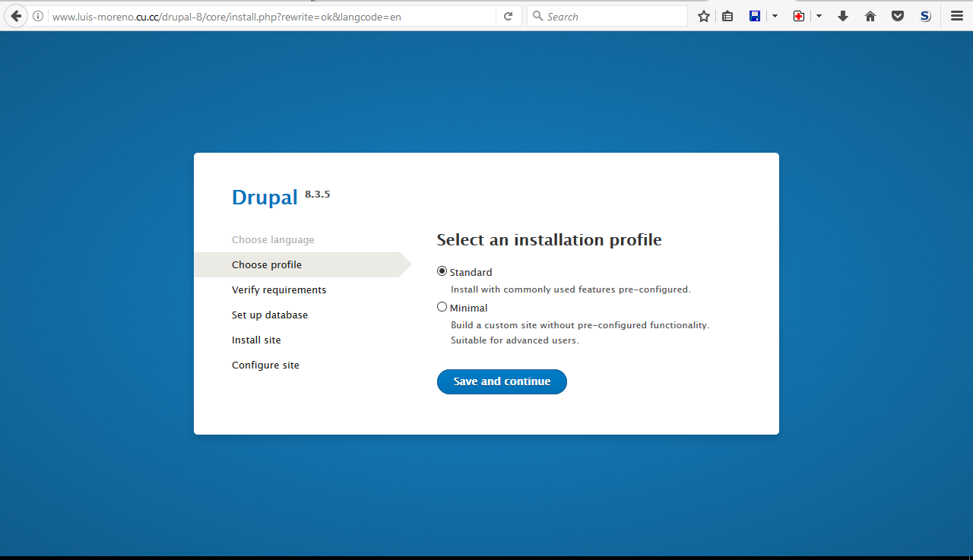
Task: Click the magnifier icon in Search box
Action: (x=537, y=16)
